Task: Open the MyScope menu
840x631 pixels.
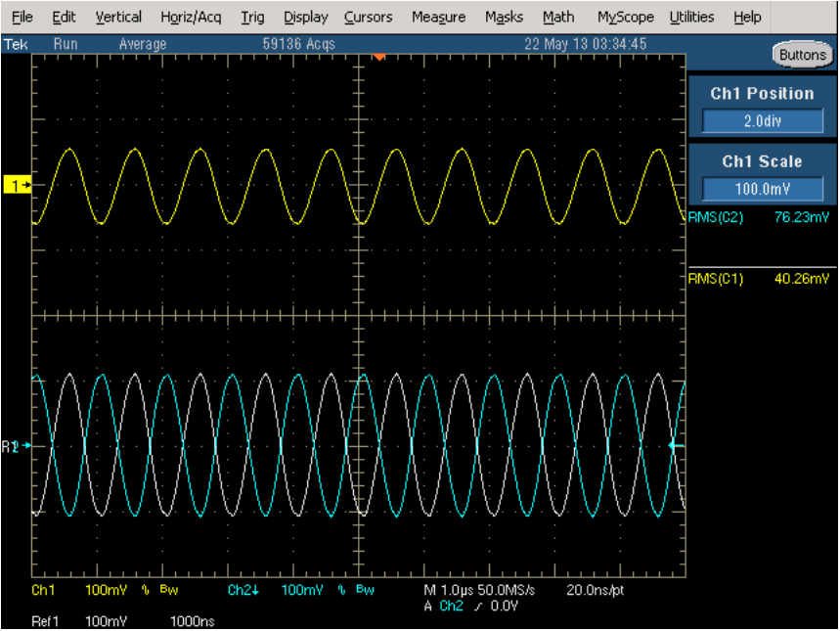Action: 625,18
